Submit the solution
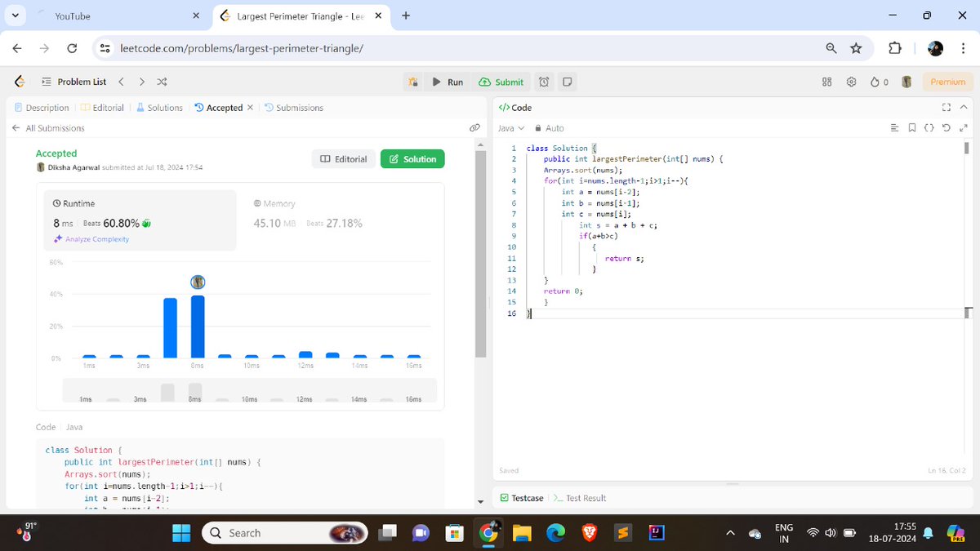The height and width of the screenshot is (551, 980). [x=501, y=82]
